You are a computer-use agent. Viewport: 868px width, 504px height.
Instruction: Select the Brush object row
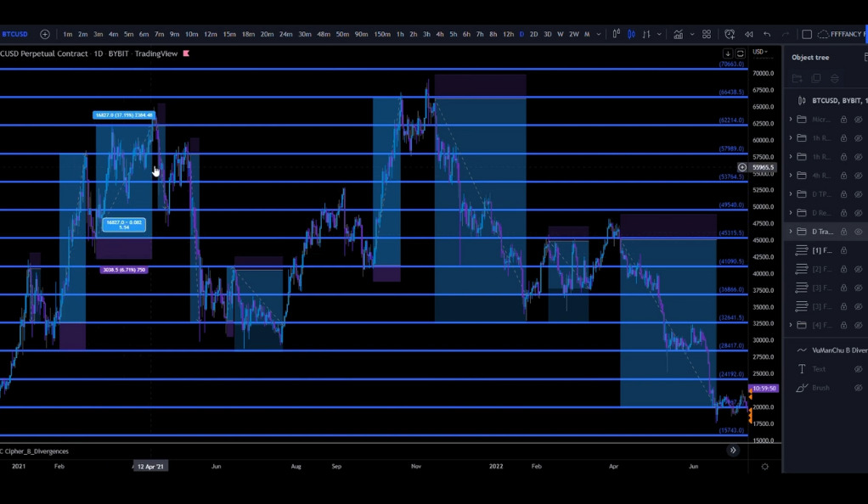(826, 388)
